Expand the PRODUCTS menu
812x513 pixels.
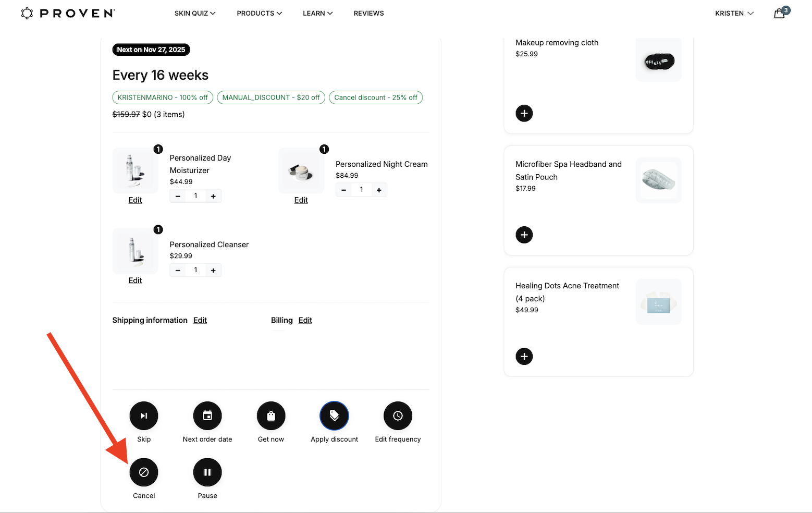[260, 13]
